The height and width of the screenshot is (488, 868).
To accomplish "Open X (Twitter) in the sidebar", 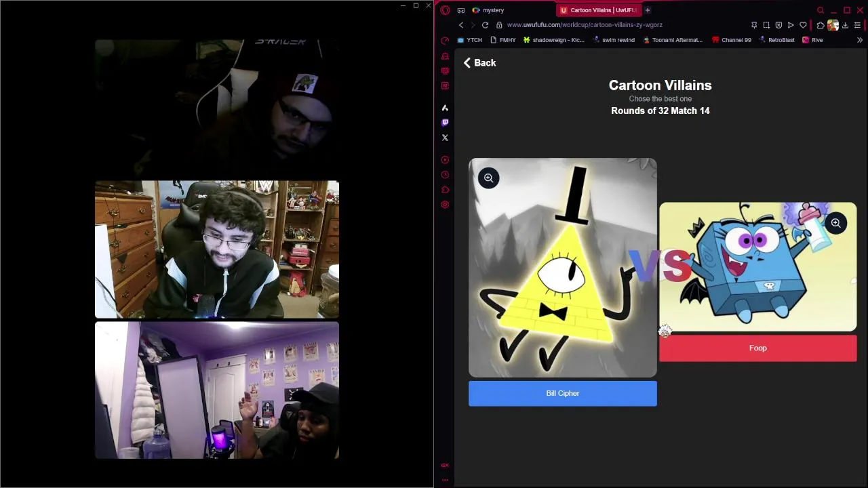I will (445, 138).
